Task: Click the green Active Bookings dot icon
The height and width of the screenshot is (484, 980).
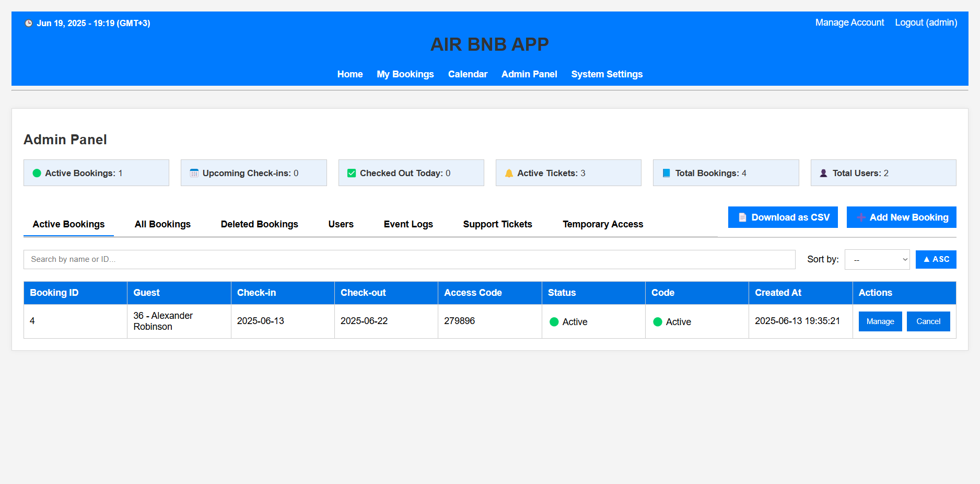Action: coord(37,173)
